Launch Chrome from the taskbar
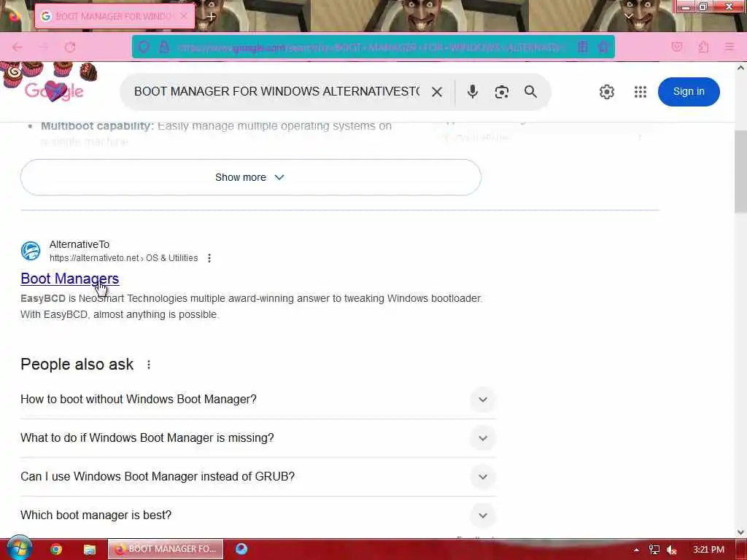Viewport: 747px width, 560px height. 56,550
